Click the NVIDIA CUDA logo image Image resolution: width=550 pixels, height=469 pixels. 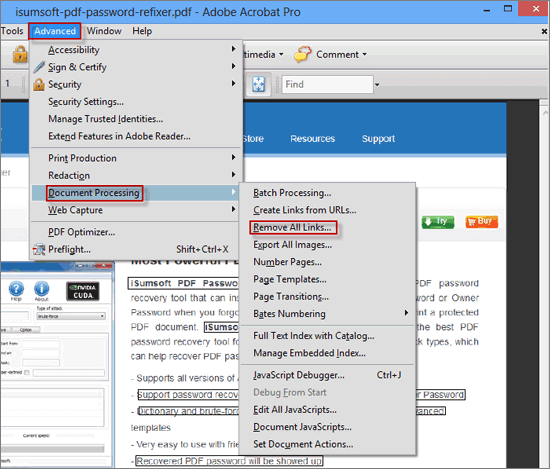(83, 292)
